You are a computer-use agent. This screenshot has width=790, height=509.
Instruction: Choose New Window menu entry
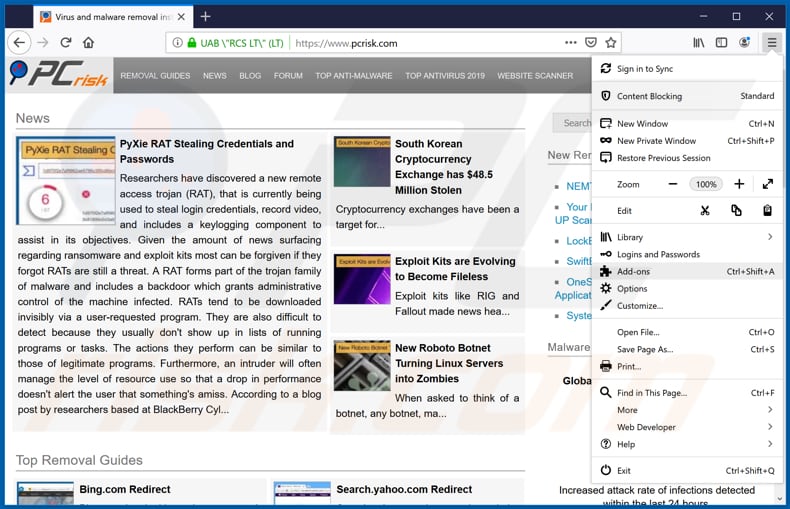687,123
